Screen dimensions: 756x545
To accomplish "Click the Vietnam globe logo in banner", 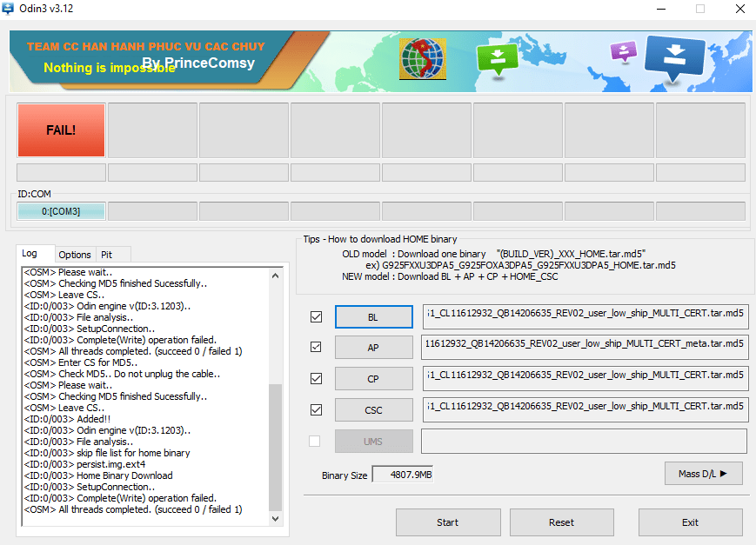I will (422, 59).
